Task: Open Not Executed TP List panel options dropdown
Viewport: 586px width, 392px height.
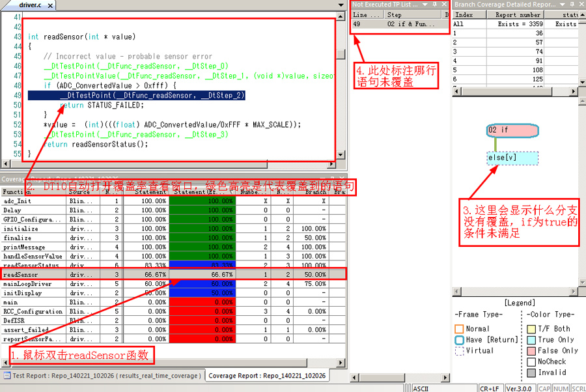Action: coord(425,5)
